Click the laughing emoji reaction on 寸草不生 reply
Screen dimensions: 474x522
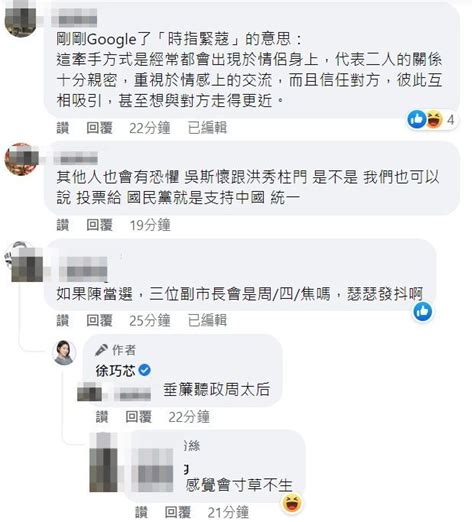coord(293,503)
